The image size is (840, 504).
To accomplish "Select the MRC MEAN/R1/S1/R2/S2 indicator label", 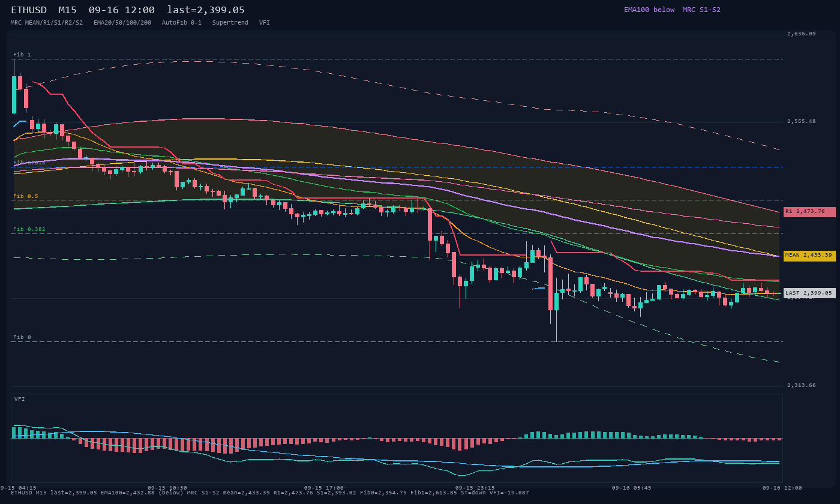I will 47,22.
